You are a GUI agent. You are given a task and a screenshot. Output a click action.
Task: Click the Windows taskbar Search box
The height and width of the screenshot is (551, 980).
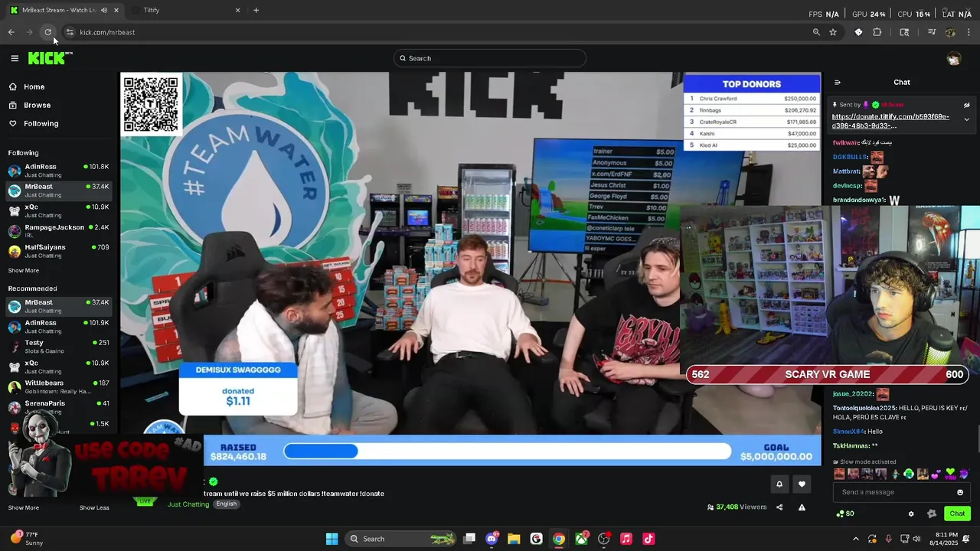pyautogui.click(x=402, y=539)
